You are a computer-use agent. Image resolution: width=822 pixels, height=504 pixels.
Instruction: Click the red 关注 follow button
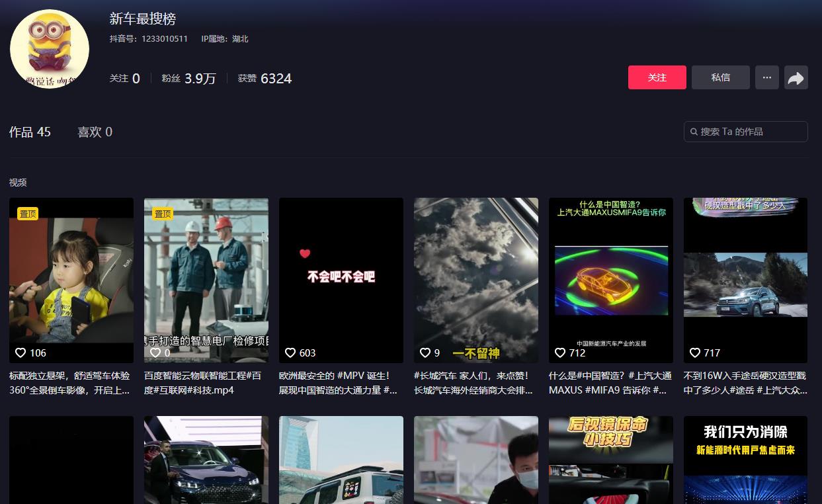(657, 77)
